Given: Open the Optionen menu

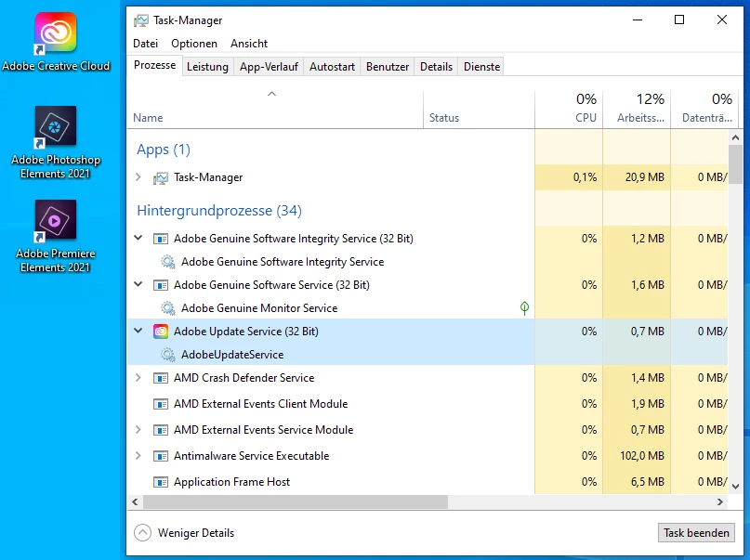Looking at the screenshot, I should pos(194,44).
